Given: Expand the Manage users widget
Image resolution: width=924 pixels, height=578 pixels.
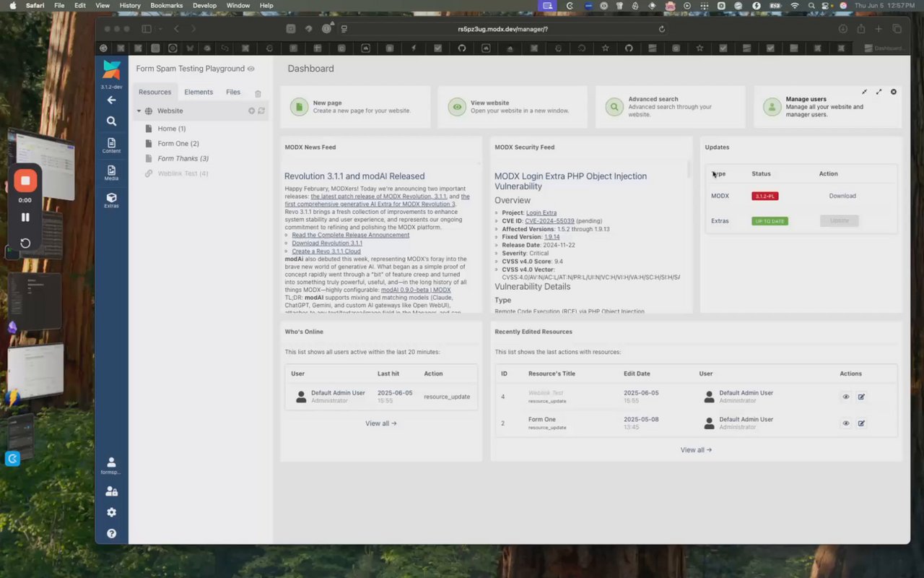Looking at the screenshot, I should 879,92.
